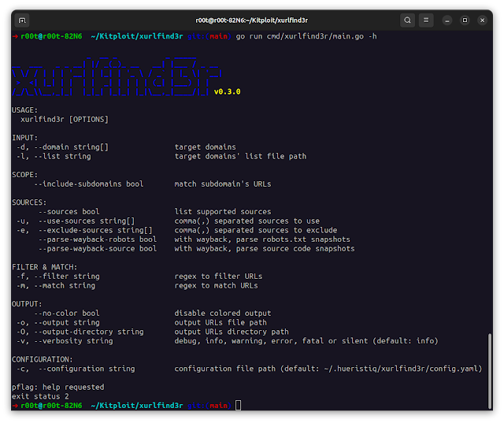Click the default config path ~/.hueristiq/xurlfind3r/config.yaml
This screenshot has width=504, height=423.
401,369
